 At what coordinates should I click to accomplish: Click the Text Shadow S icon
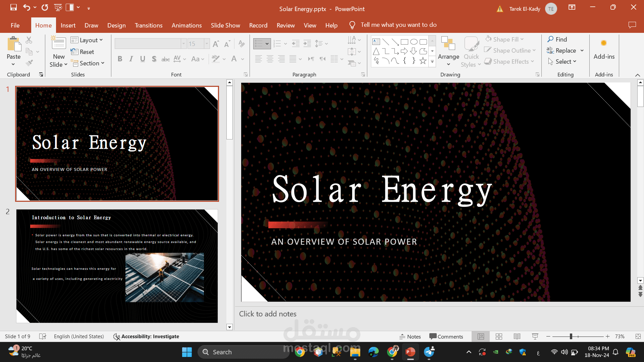(154, 59)
